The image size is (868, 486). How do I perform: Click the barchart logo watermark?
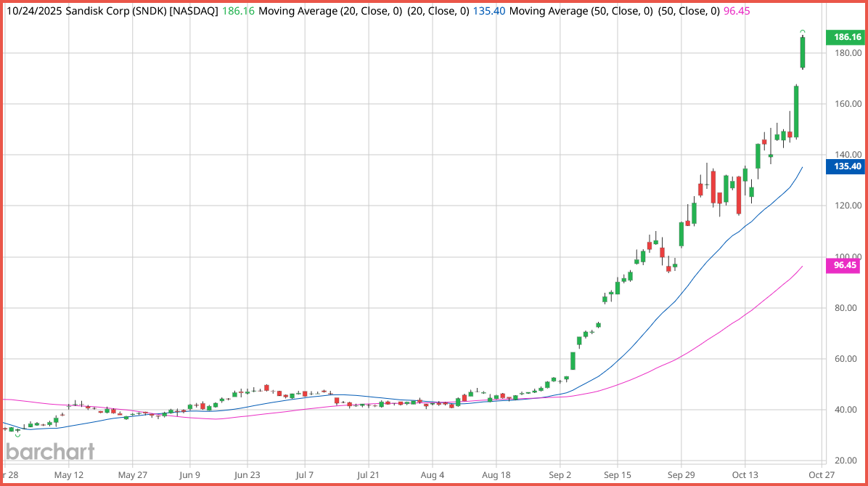(x=50, y=451)
